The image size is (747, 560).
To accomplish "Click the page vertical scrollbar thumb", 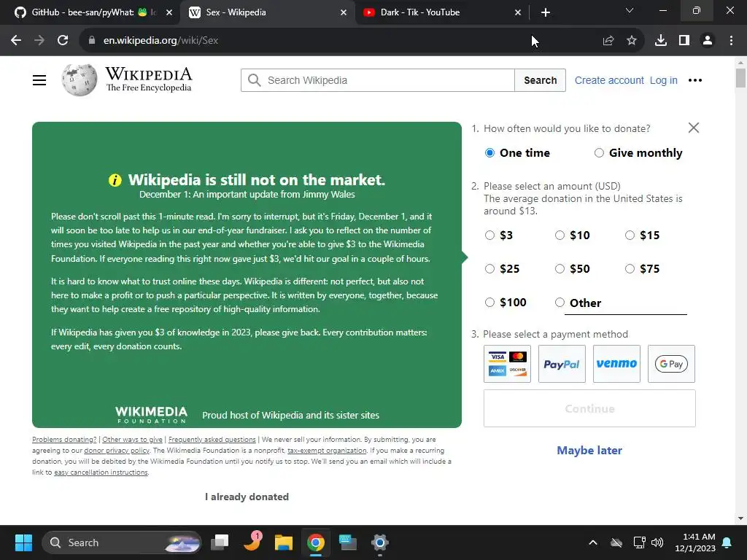I will pos(740,78).
